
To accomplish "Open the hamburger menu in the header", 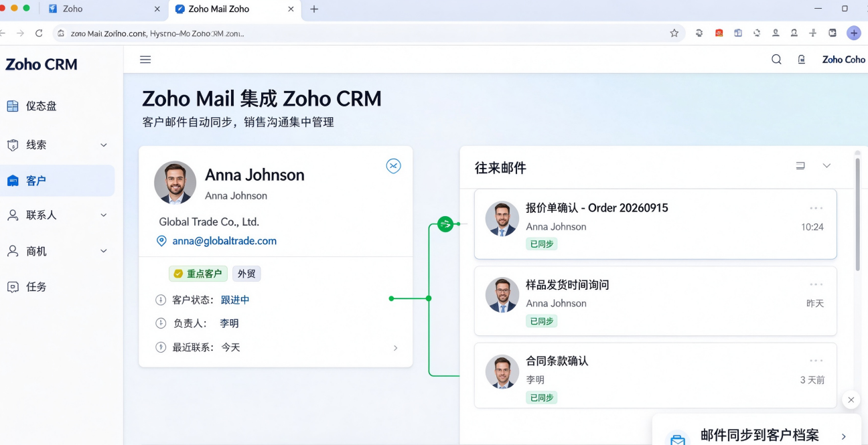I will coord(145,60).
